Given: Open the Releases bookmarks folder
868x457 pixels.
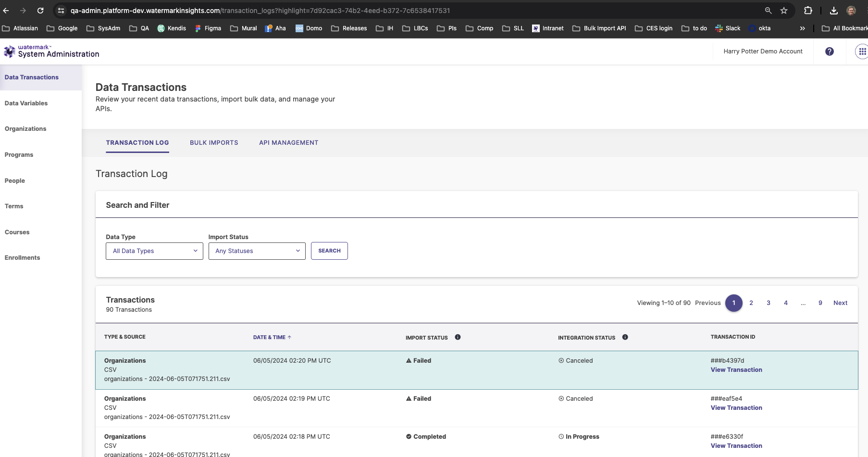Looking at the screenshot, I should (x=349, y=28).
